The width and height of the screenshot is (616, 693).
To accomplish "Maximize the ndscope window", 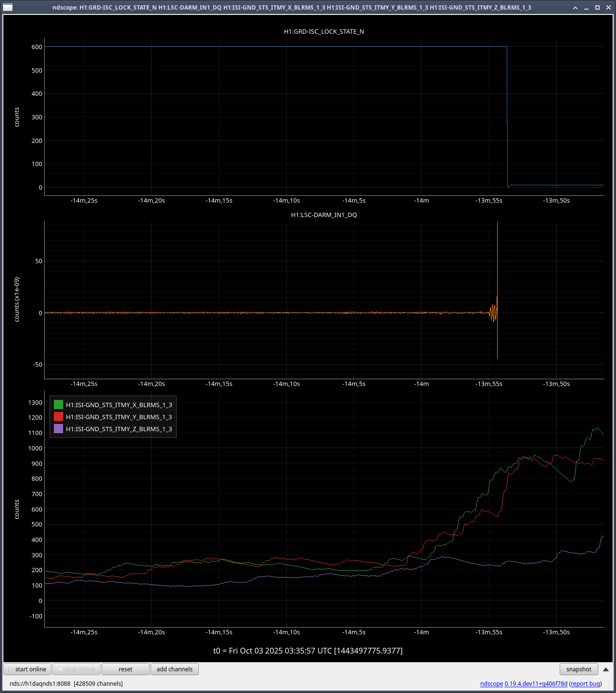I will pyautogui.click(x=597, y=8).
